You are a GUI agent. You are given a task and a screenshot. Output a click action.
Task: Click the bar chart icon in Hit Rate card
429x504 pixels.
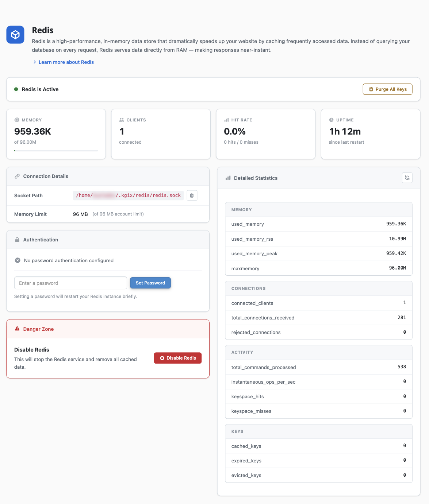click(226, 120)
